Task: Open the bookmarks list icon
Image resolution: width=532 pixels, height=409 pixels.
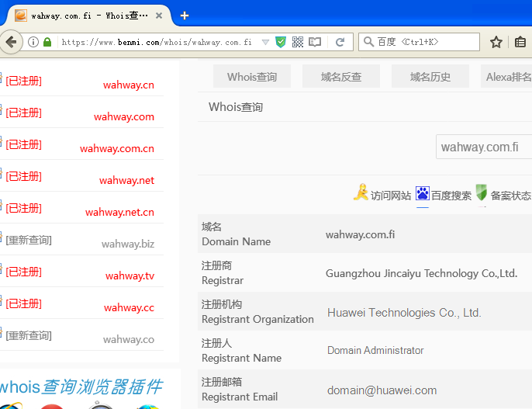Action: pos(520,42)
